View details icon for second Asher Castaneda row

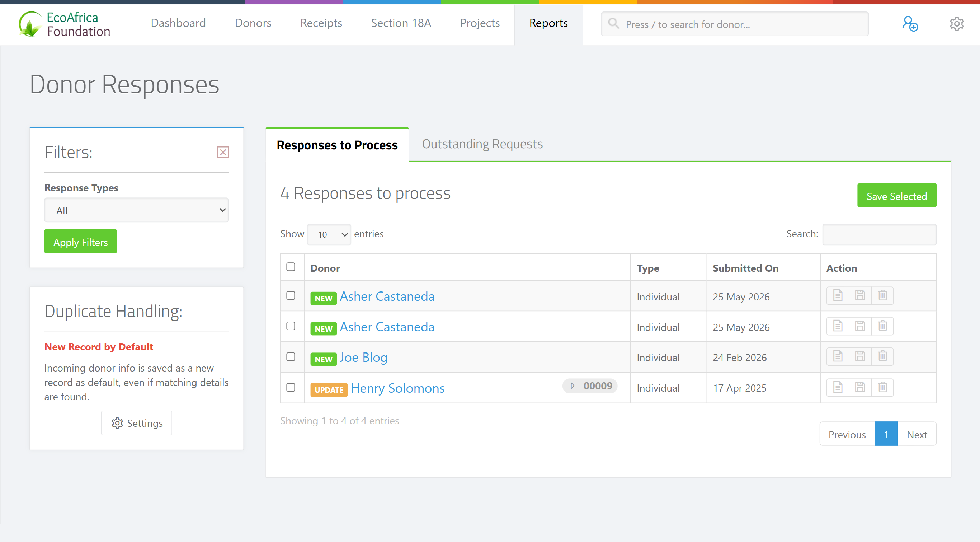838,326
